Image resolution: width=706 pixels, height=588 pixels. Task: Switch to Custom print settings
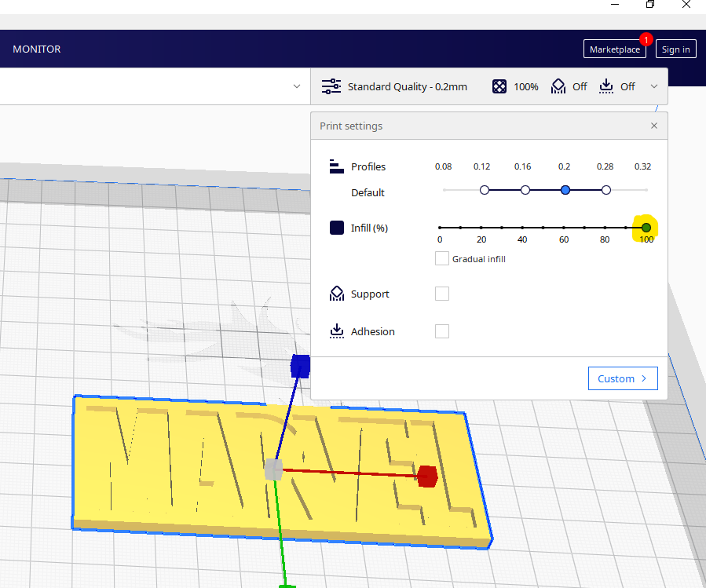[x=623, y=378]
